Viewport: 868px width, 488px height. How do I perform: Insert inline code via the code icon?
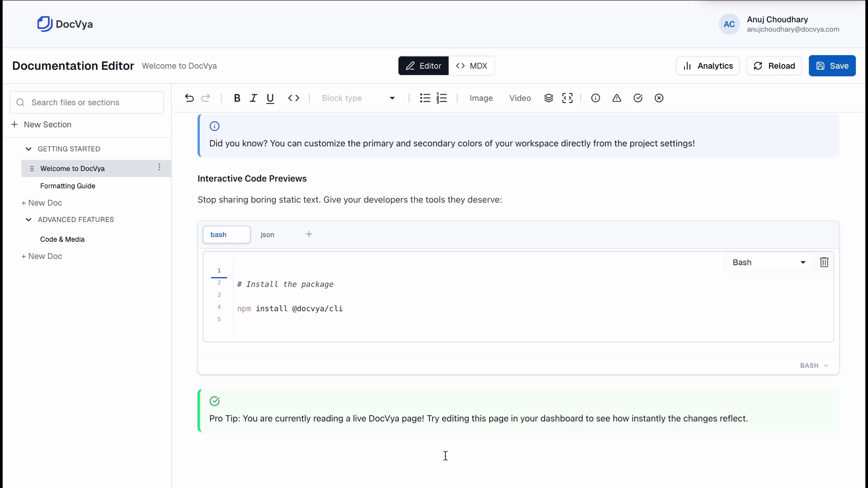point(293,98)
